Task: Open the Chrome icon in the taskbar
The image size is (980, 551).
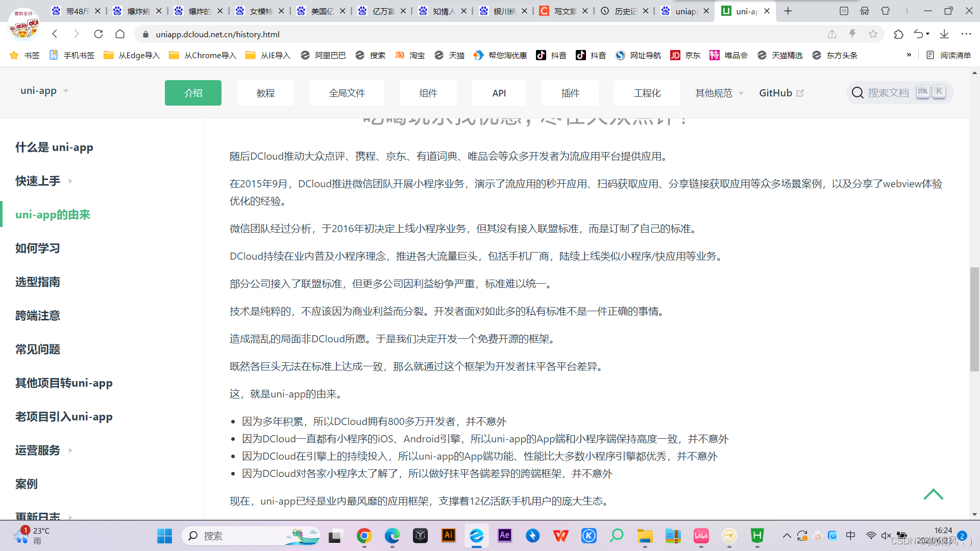Action: [364, 536]
